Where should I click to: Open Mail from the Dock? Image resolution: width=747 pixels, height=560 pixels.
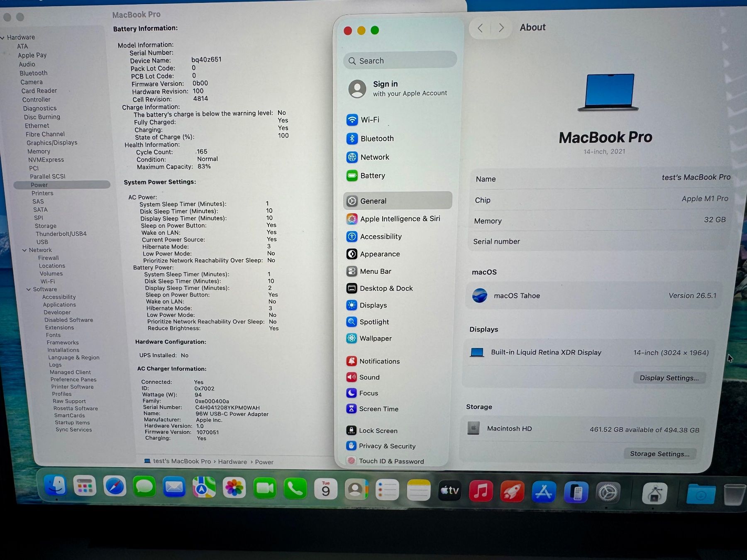pos(174,487)
